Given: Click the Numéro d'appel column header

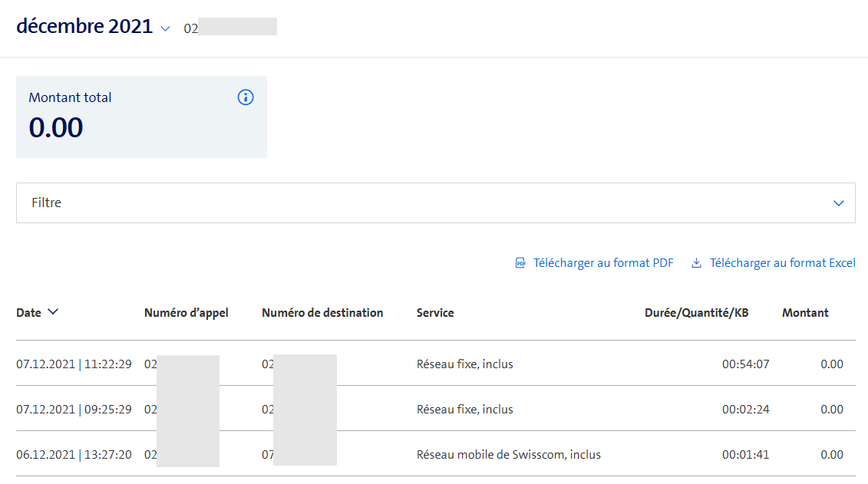Looking at the screenshot, I should 186,313.
